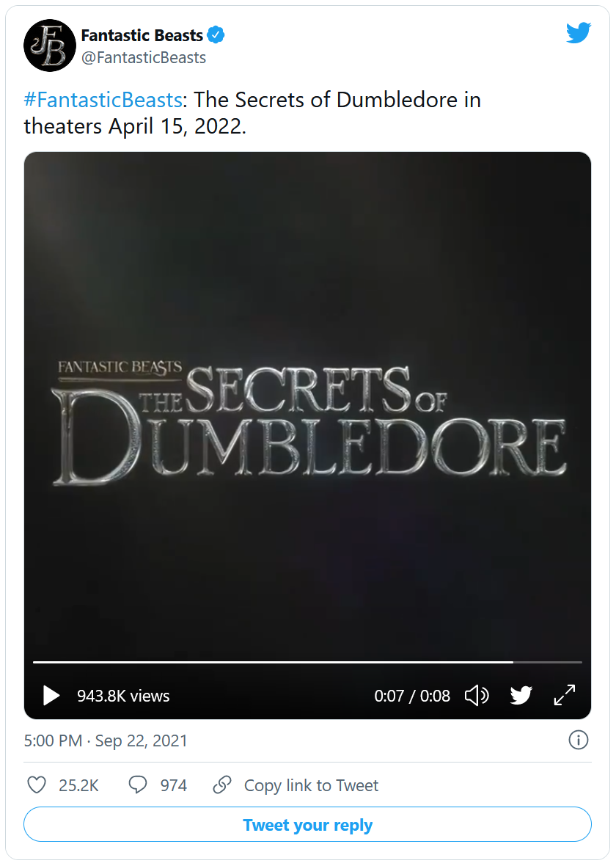Play the video with the play button
616x866 pixels.
point(51,695)
